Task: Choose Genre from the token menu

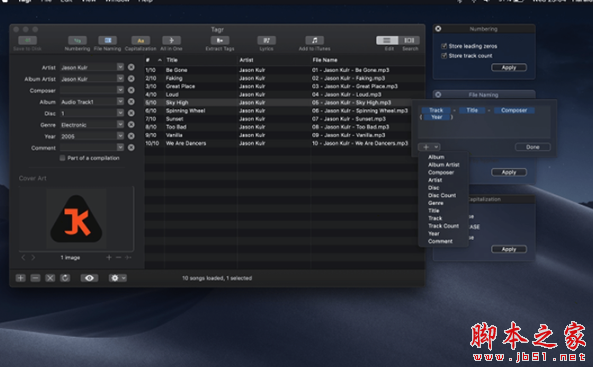Action: click(x=436, y=203)
